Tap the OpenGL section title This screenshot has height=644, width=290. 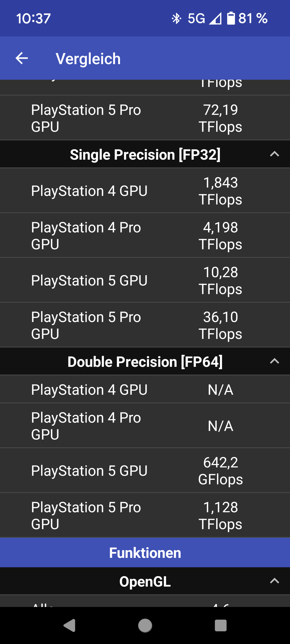[x=145, y=581]
